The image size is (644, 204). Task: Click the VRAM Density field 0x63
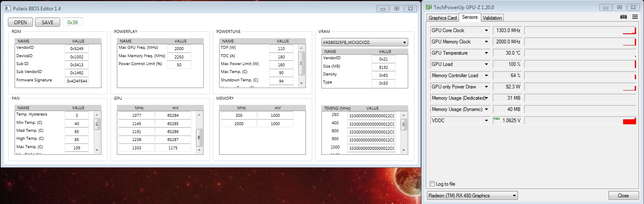coord(384,75)
